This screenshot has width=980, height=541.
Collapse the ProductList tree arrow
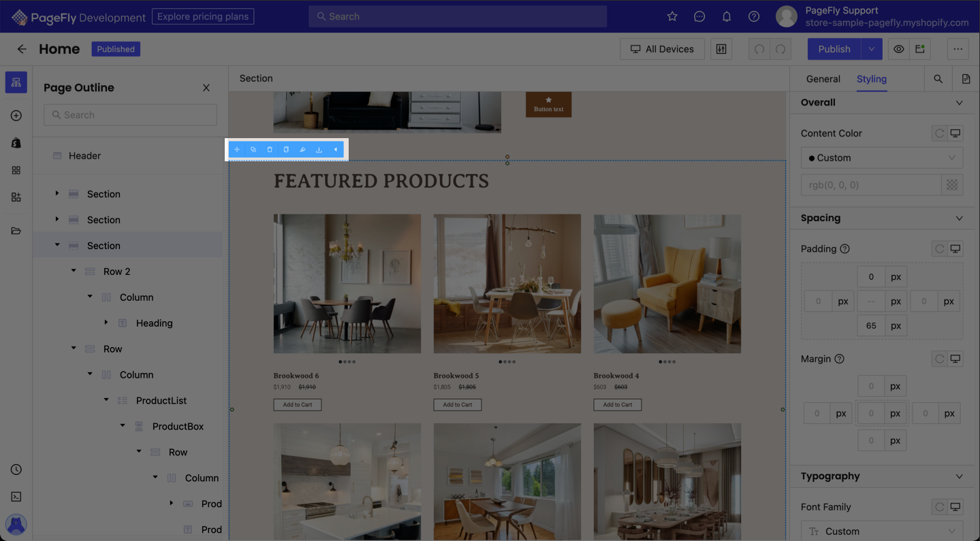pos(106,400)
